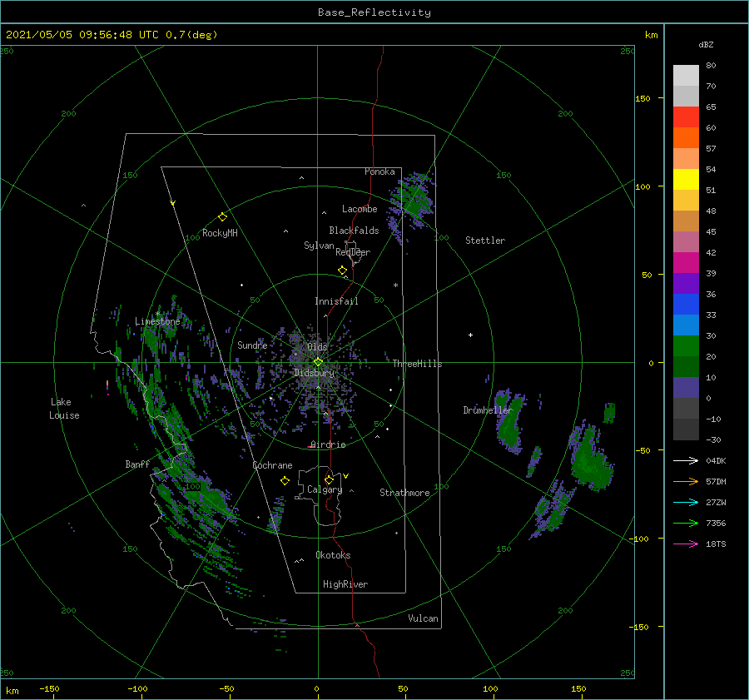Click the Okotoks city label
The height and width of the screenshot is (700, 749).
point(333,555)
